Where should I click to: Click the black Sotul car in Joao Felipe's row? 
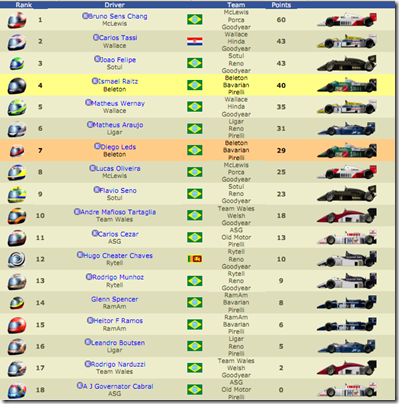pyautogui.click(x=347, y=63)
